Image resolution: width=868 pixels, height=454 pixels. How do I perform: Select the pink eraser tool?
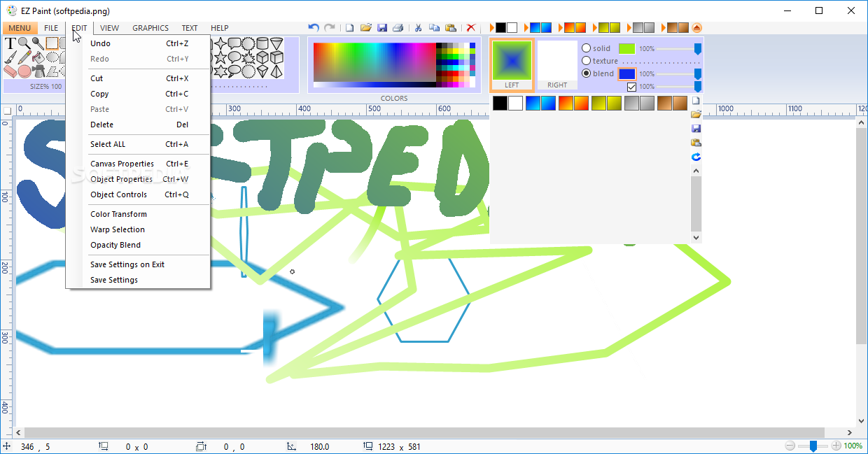pos(10,71)
